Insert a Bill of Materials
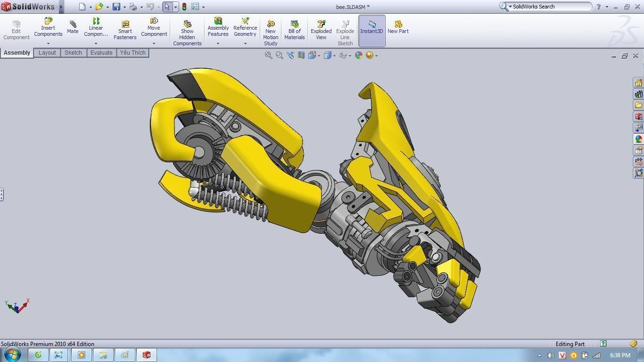Screen dimensions: 644x362 [294, 30]
